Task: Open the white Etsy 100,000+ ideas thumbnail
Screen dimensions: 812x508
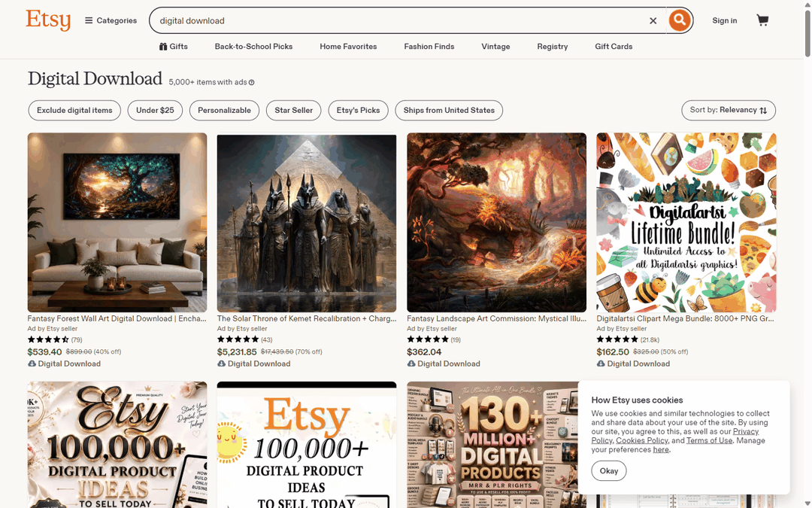Action: 307,445
